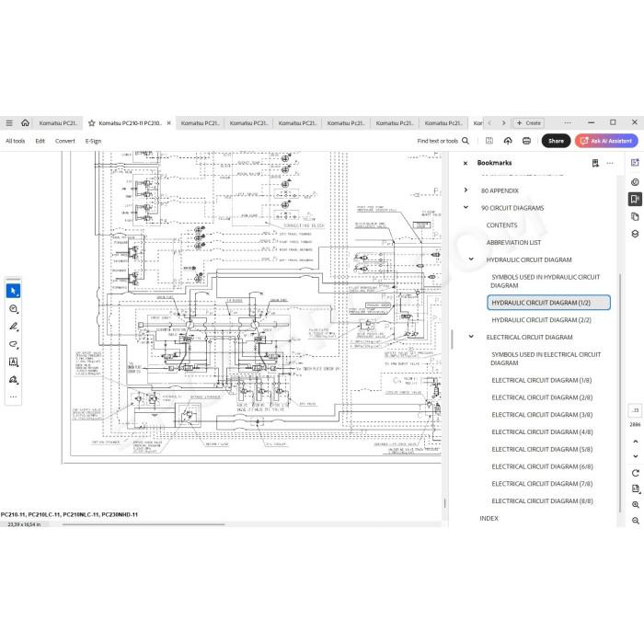Screen dimensions: 644x644
Task: Open SYMBOLS USED IN HYDRAULIC CIRCUIT DIAGRAM
Action: click(545, 281)
